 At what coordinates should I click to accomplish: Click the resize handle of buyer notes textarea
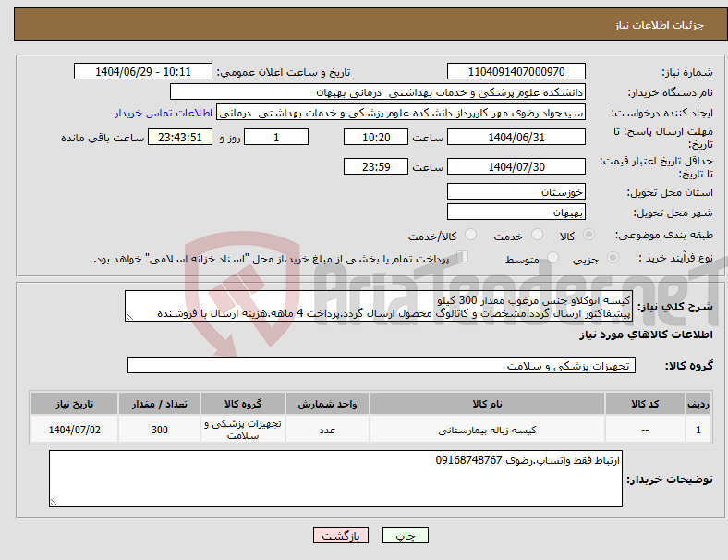[x=54, y=502]
